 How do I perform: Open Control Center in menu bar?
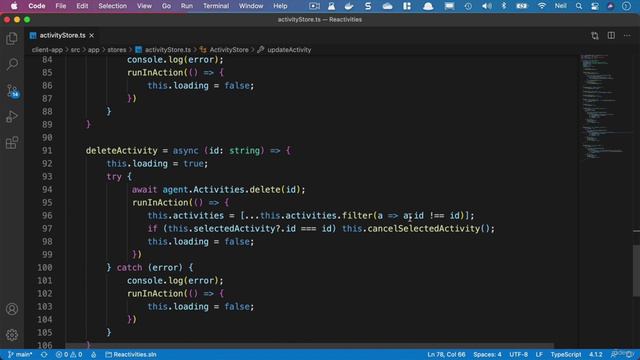pos(595,6)
